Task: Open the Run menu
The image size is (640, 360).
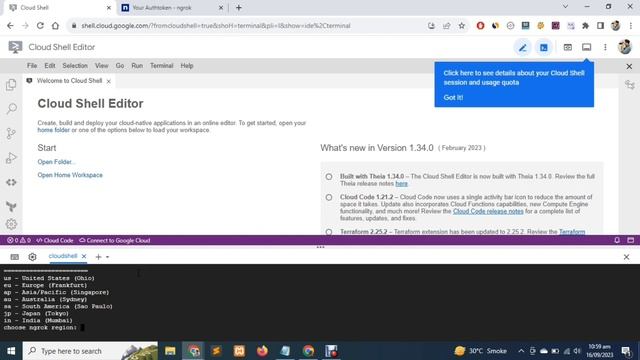Action: (137, 66)
